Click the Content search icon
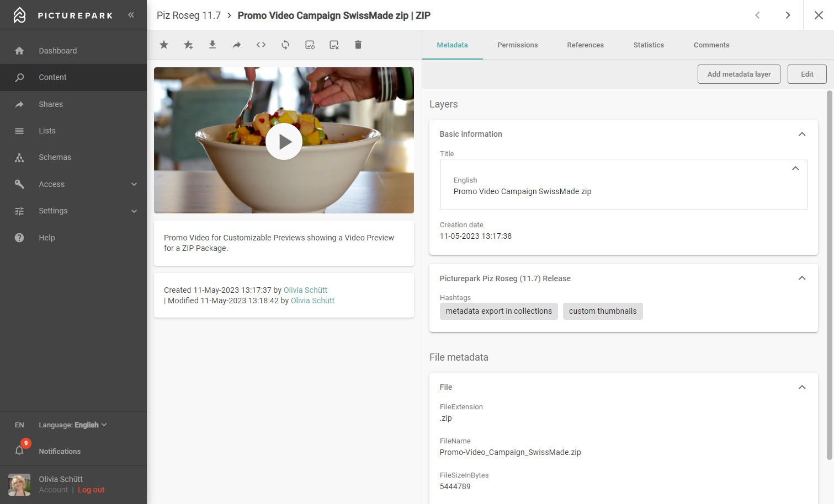The image size is (834, 504). coord(19,77)
